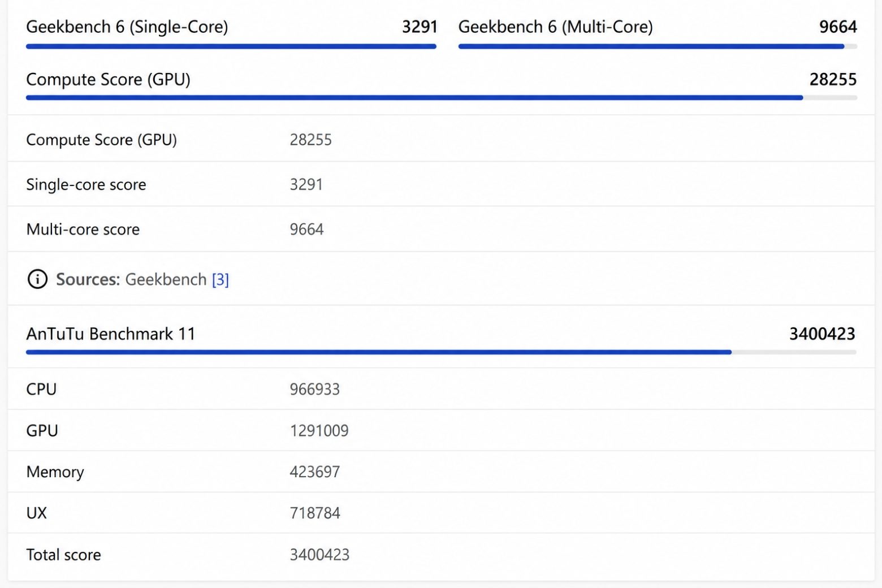Click the gray 9664 table value
The image size is (882, 588).
coord(306,229)
